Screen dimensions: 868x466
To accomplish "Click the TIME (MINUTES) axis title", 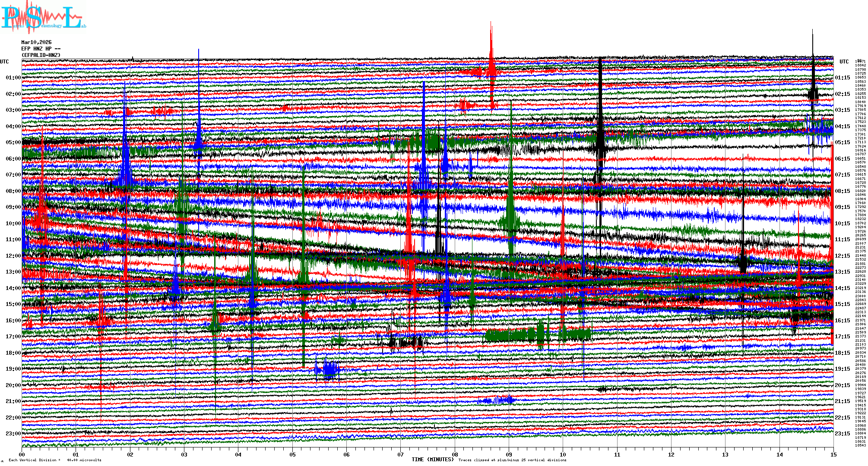I will pyautogui.click(x=432, y=460).
